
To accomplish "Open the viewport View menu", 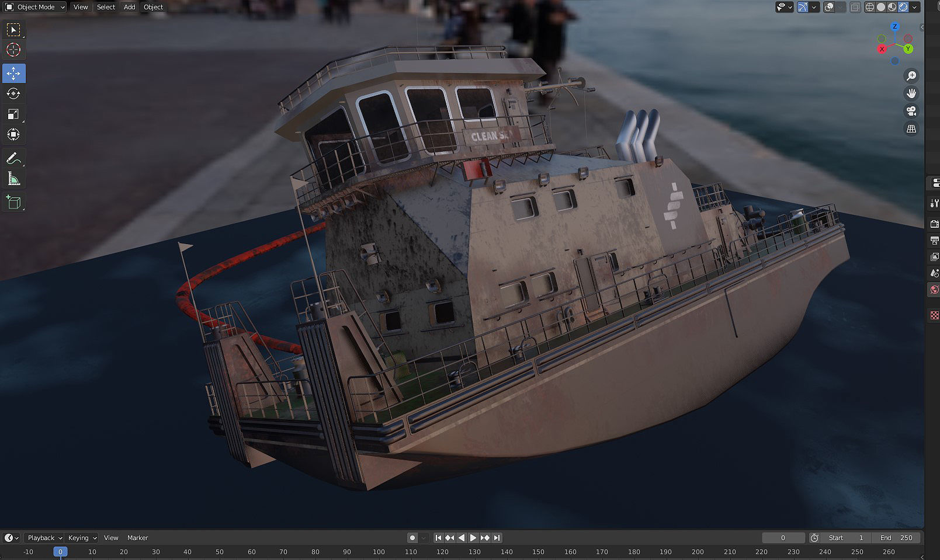I will click(81, 7).
